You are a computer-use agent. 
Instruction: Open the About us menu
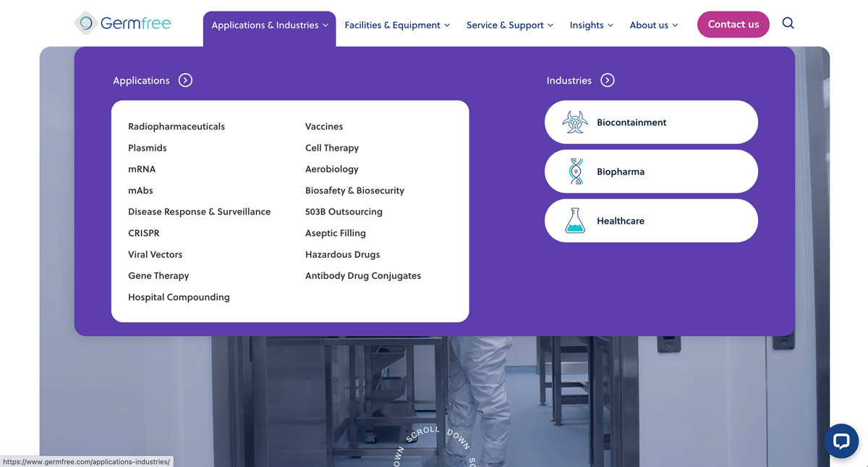(653, 25)
